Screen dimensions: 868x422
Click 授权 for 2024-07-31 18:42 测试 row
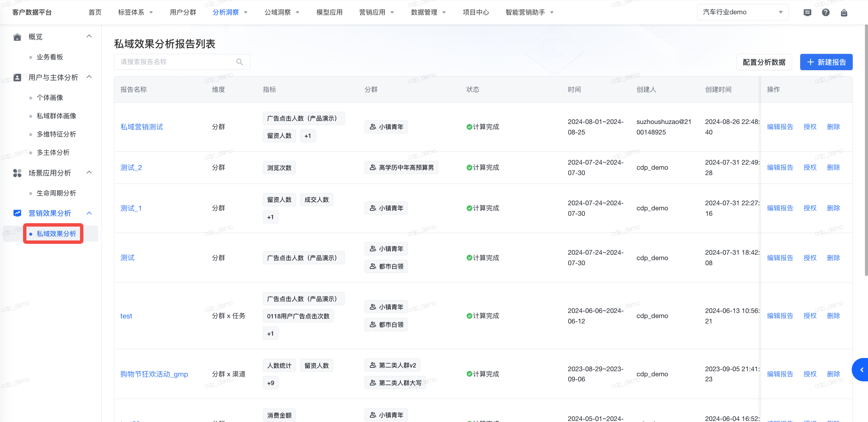pyautogui.click(x=810, y=258)
